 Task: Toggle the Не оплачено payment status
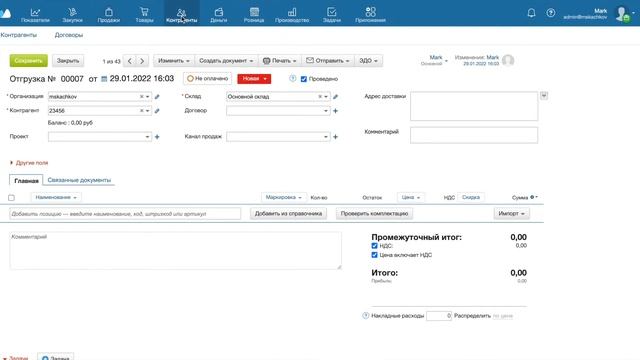coord(208,78)
